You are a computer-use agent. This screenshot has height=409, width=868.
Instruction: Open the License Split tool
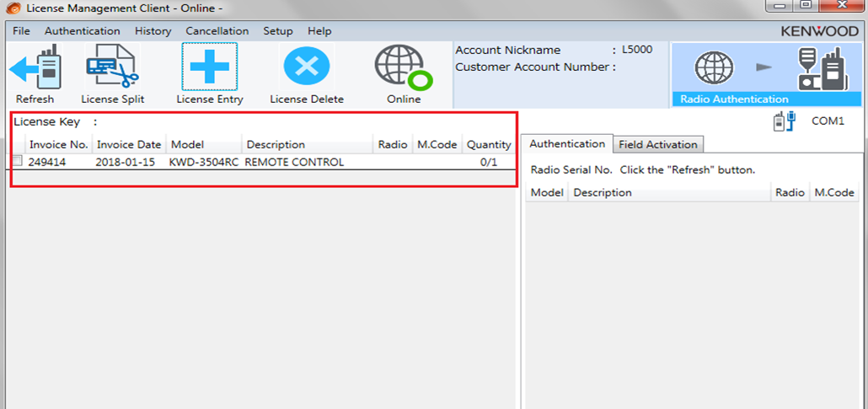[x=112, y=67]
